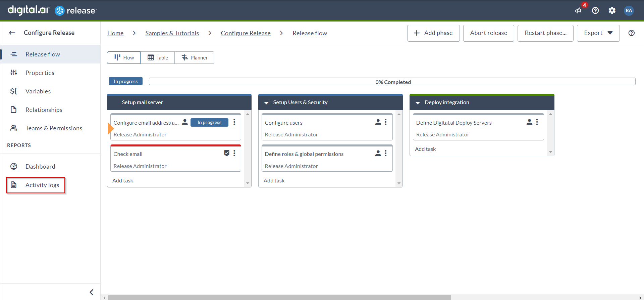The height and width of the screenshot is (300, 644).
Task: Click the Add phase button
Action: point(433,33)
